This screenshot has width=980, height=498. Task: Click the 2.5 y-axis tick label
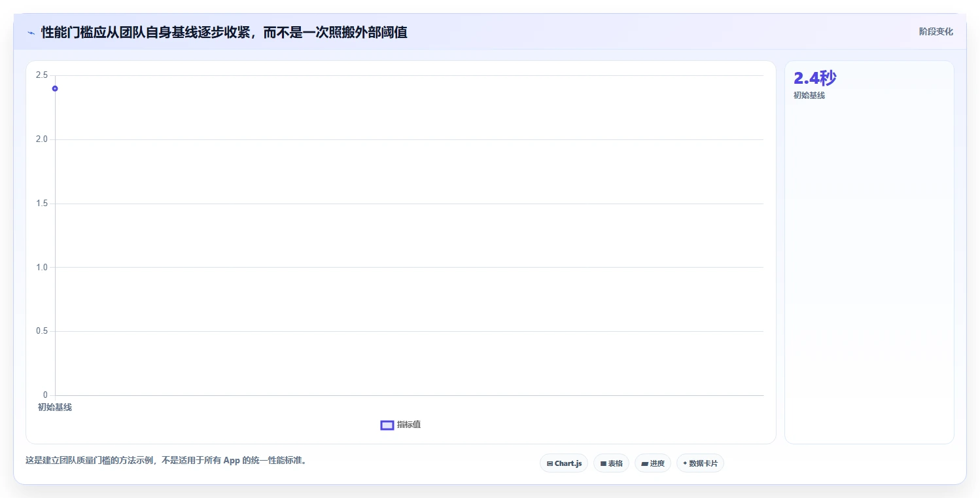tap(42, 75)
